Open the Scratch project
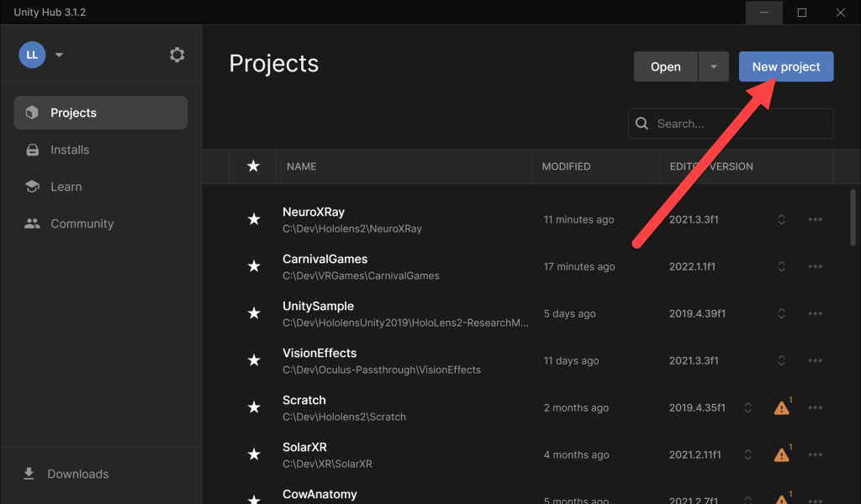The width and height of the screenshot is (861, 504). [304, 401]
